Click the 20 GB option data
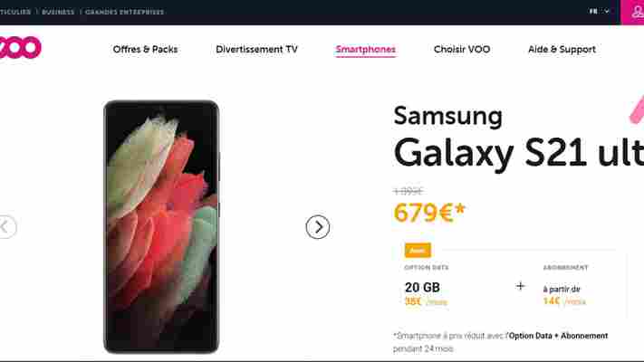This screenshot has width=644, height=362. point(422,287)
